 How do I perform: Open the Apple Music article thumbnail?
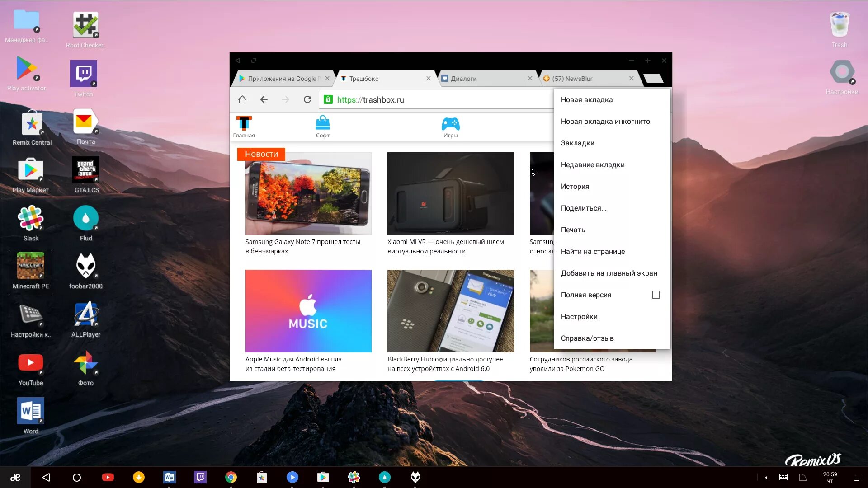(x=308, y=311)
